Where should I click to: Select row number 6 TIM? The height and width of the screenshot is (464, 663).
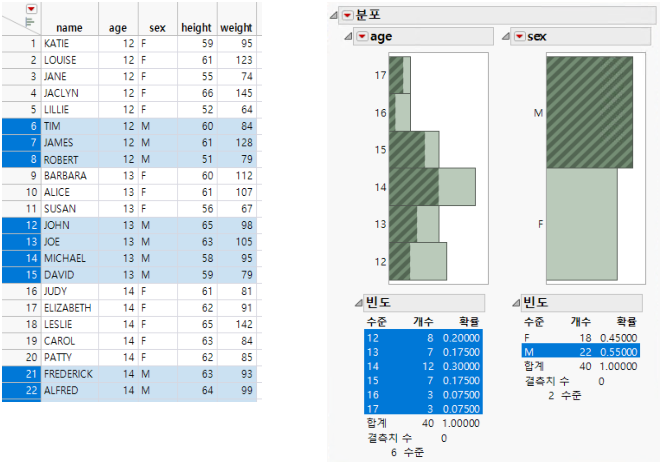[x=22, y=126]
